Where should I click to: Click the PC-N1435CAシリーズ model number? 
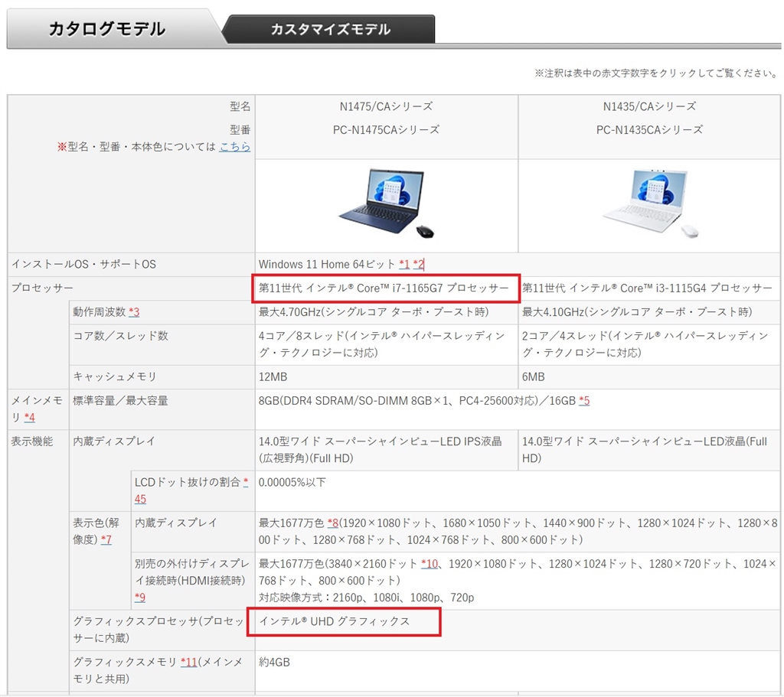tap(649, 130)
